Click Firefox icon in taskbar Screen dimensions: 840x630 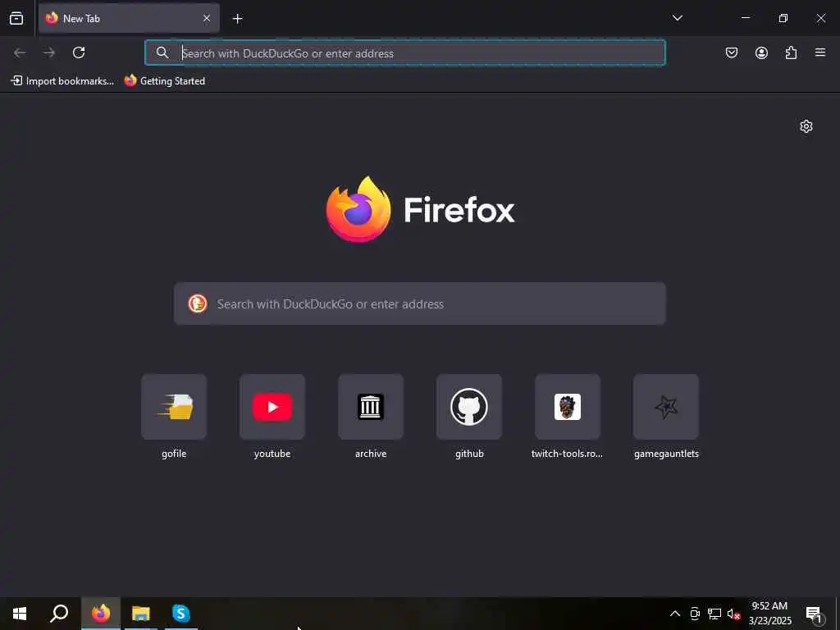click(x=101, y=614)
